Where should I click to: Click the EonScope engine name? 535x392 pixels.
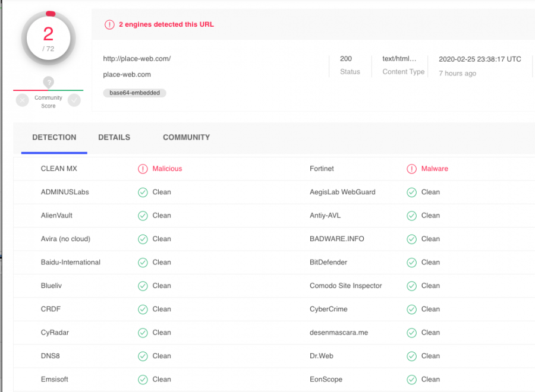[x=326, y=380]
